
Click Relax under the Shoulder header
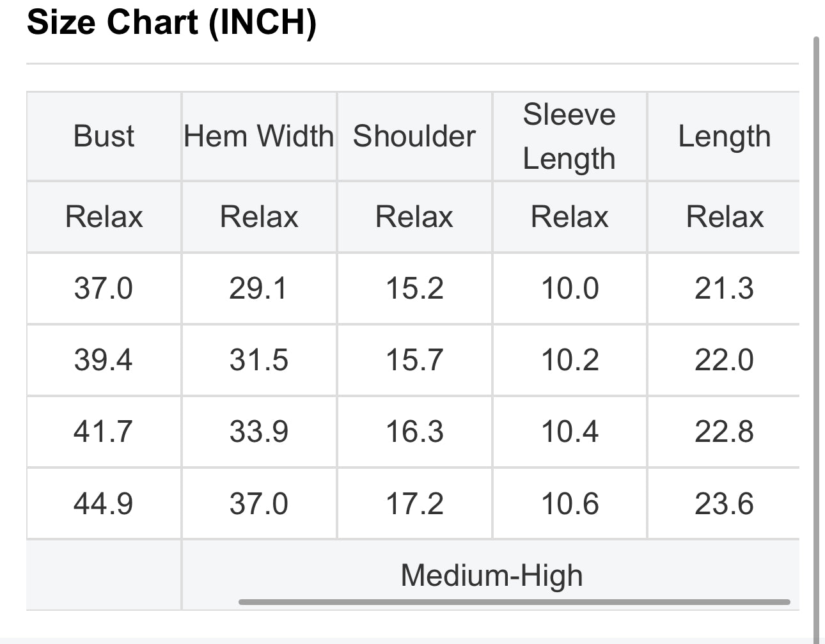414,217
